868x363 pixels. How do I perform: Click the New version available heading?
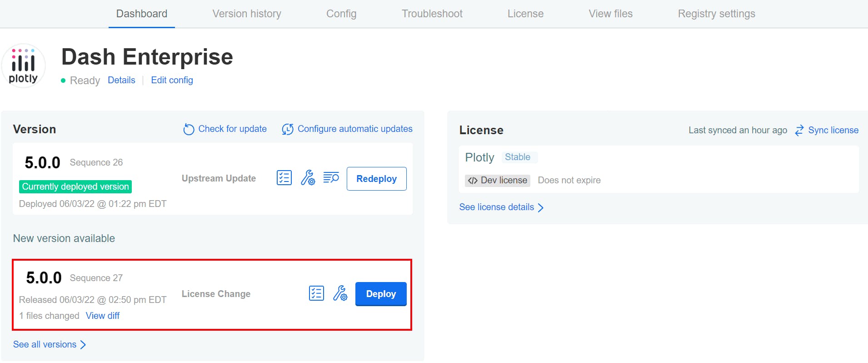pyautogui.click(x=64, y=238)
